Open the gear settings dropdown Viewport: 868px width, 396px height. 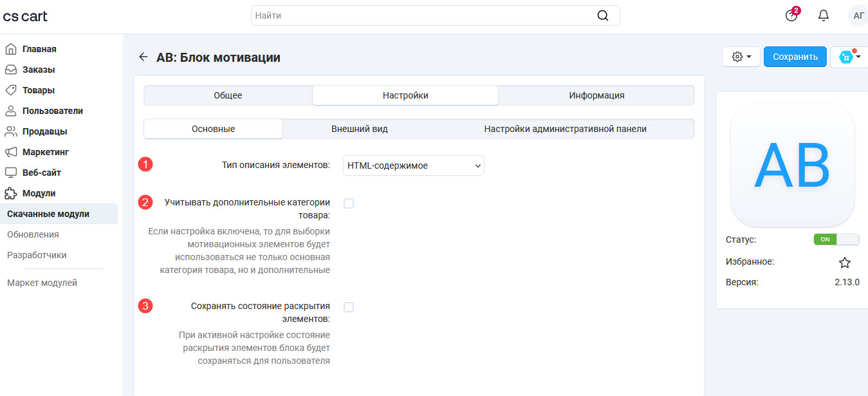click(x=741, y=57)
